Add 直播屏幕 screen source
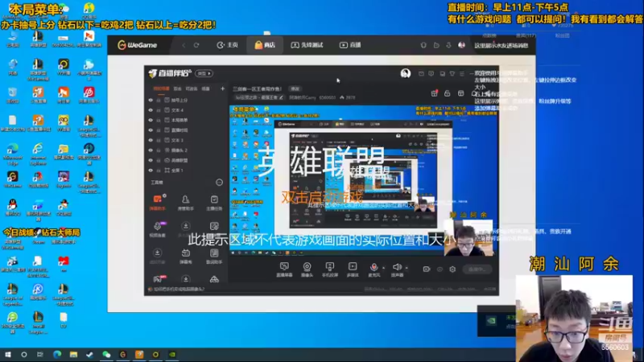644x362 pixels. coord(284,269)
